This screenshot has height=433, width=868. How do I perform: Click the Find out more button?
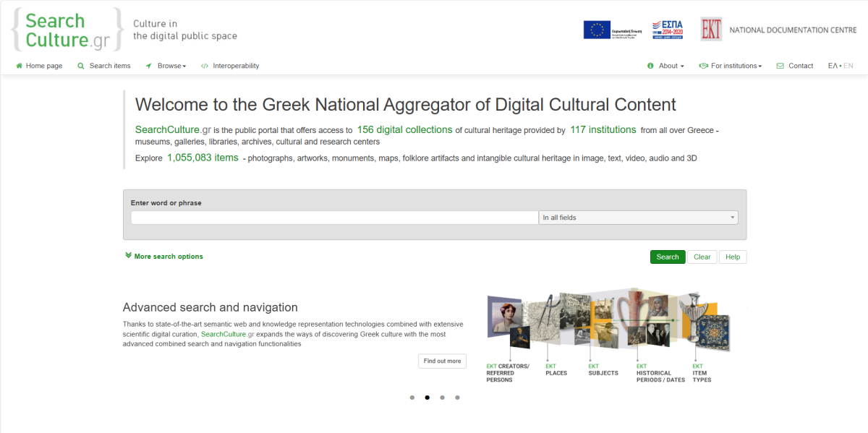[x=442, y=361]
